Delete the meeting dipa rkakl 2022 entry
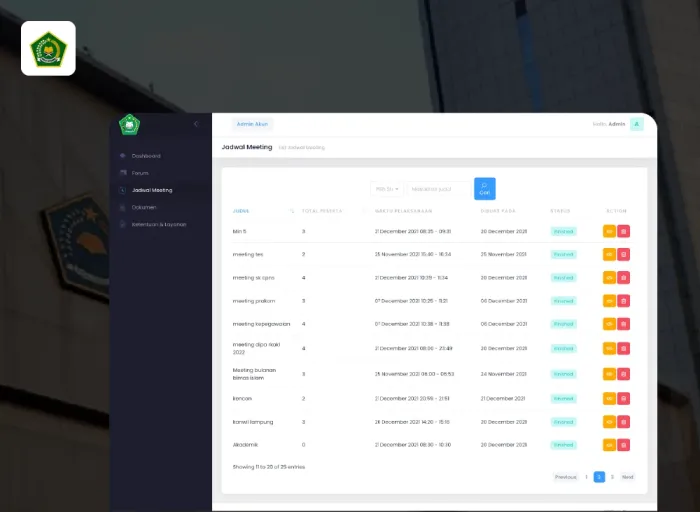 coord(623,348)
